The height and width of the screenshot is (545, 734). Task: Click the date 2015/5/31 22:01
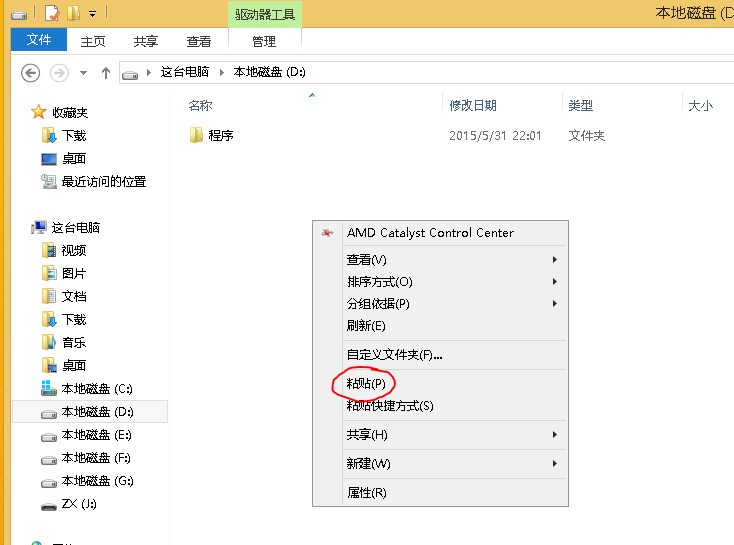495,136
